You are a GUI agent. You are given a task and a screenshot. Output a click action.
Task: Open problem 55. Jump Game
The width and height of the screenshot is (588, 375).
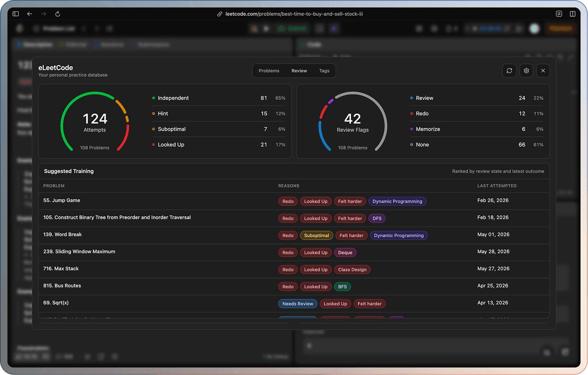[x=62, y=200]
